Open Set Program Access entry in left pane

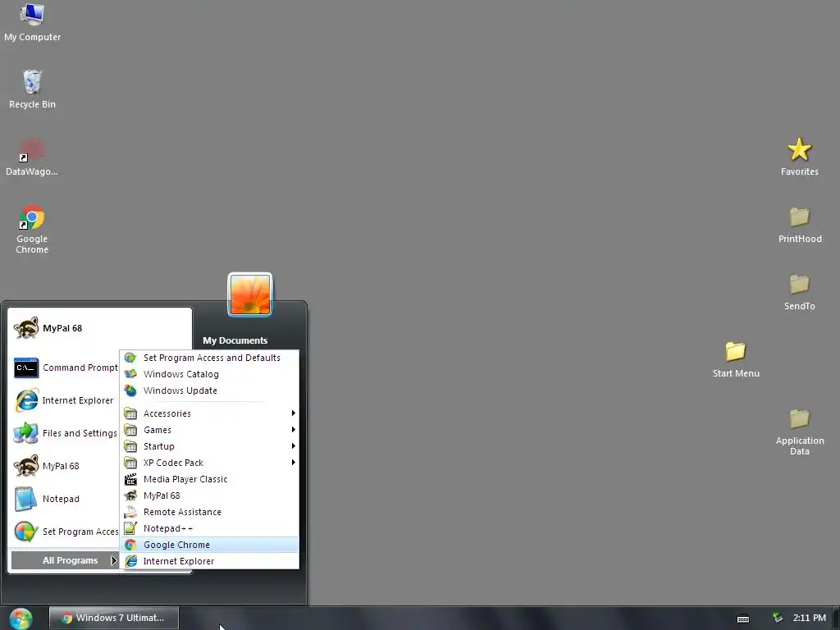[x=66, y=532]
